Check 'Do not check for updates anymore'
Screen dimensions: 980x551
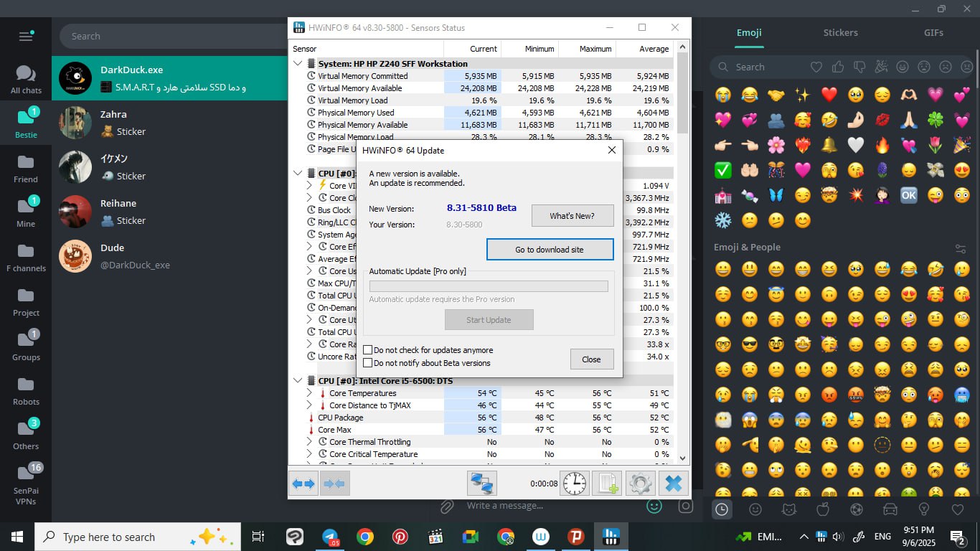(368, 350)
